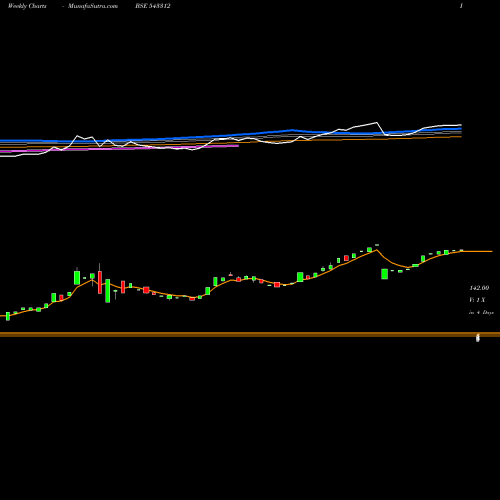Click the white volume bar on orange band
The width and height of the screenshot is (500, 500).
[478, 338]
